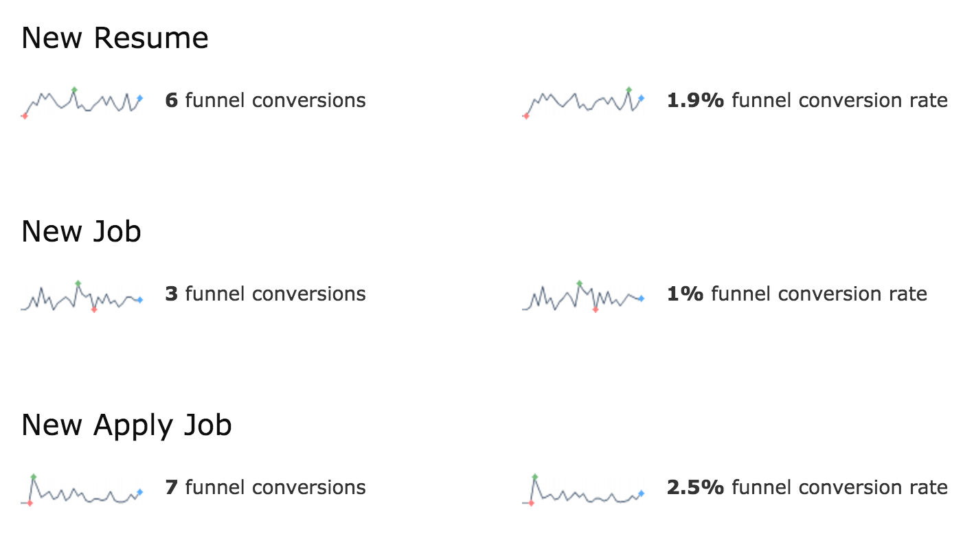Click the "6 funnel conversions" label
The width and height of the screenshot is (974, 560).
(265, 101)
